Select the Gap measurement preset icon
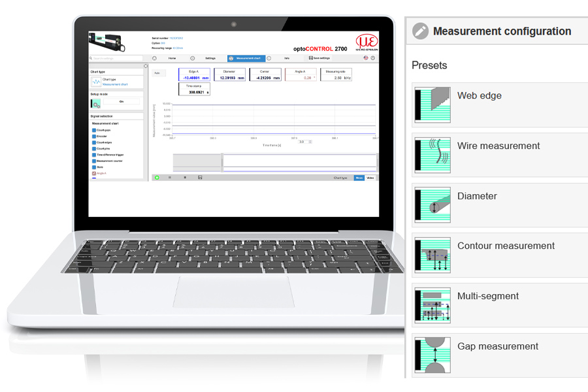Image resolution: width=588 pixels, height=392 pixels. pos(433,355)
